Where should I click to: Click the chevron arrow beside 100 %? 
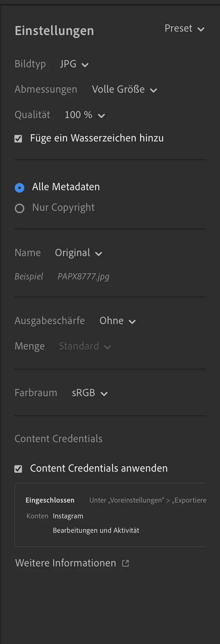click(101, 116)
